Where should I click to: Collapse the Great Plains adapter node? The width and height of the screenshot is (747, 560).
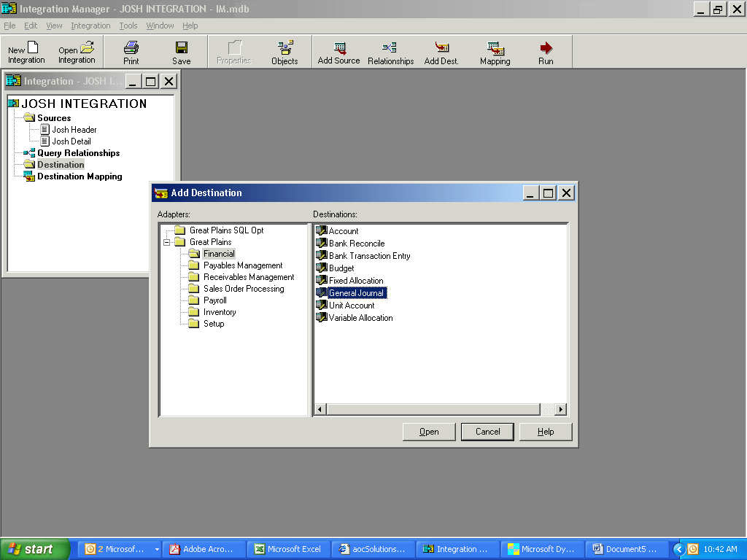(168, 241)
